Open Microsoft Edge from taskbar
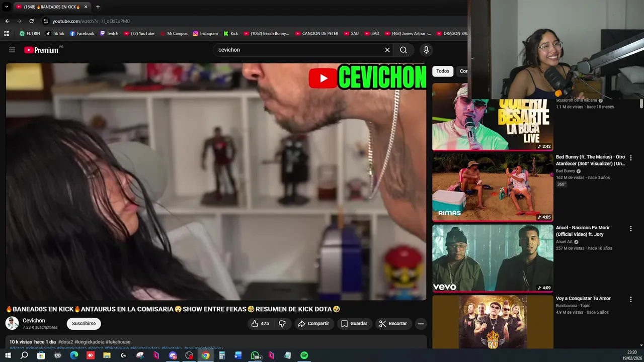644x362 pixels. (x=74, y=355)
